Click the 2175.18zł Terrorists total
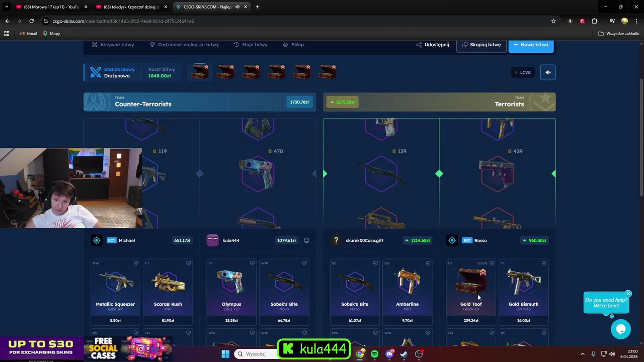The image size is (644, 362). pyautogui.click(x=342, y=102)
